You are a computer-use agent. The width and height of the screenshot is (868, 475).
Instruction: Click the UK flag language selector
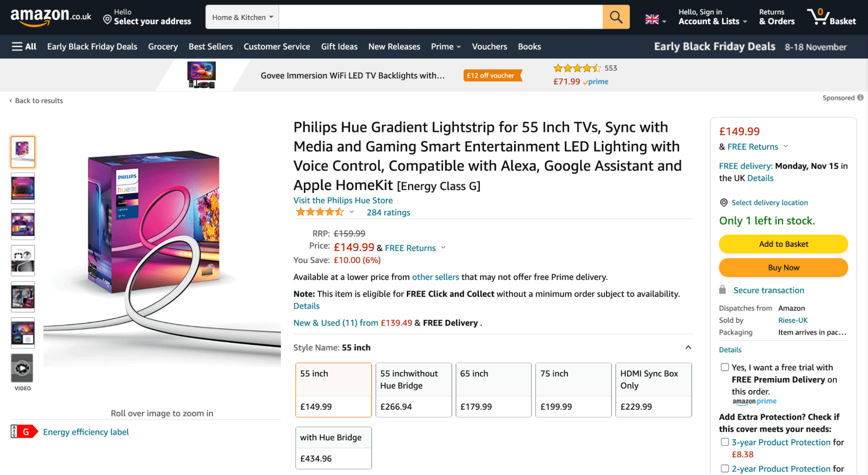click(655, 20)
